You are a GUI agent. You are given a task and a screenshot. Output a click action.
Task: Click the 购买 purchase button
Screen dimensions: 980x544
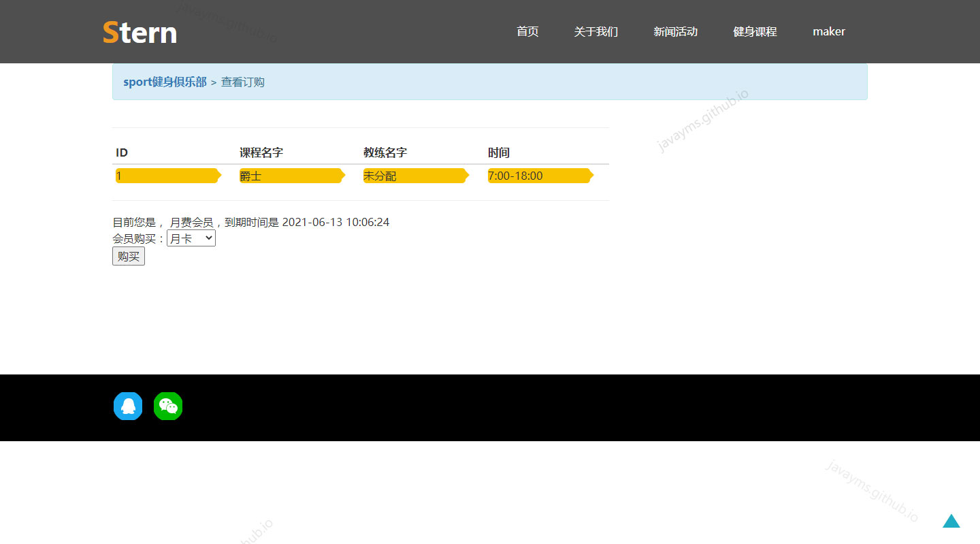click(x=128, y=256)
